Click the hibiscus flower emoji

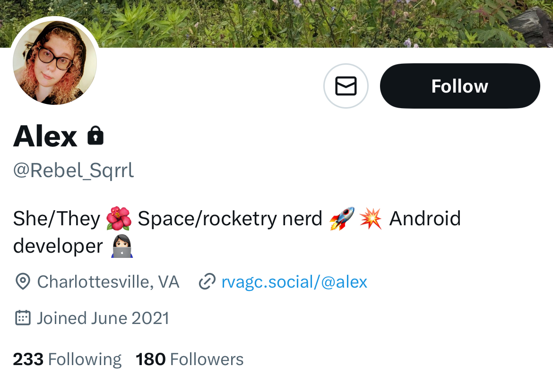point(118,219)
